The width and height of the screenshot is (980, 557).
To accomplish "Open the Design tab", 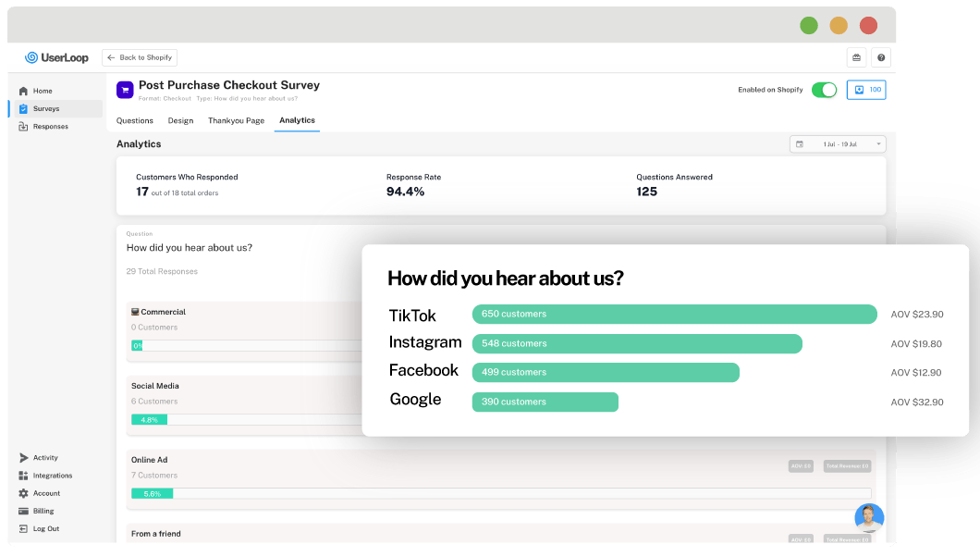I will click(180, 120).
